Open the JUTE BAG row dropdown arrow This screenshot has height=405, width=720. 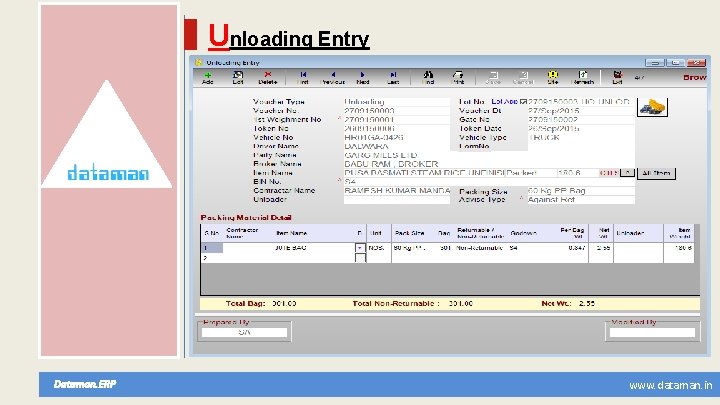(360, 248)
